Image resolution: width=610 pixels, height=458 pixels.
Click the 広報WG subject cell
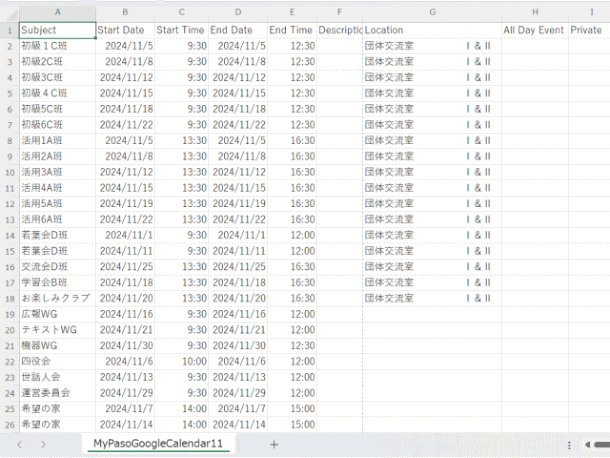pos(57,314)
